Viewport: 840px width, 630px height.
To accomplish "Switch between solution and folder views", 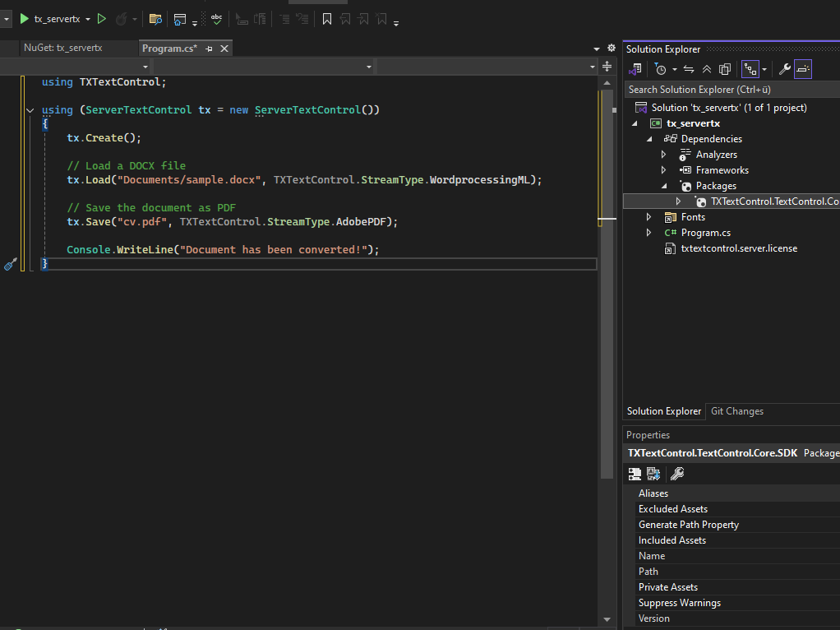I will 635,69.
